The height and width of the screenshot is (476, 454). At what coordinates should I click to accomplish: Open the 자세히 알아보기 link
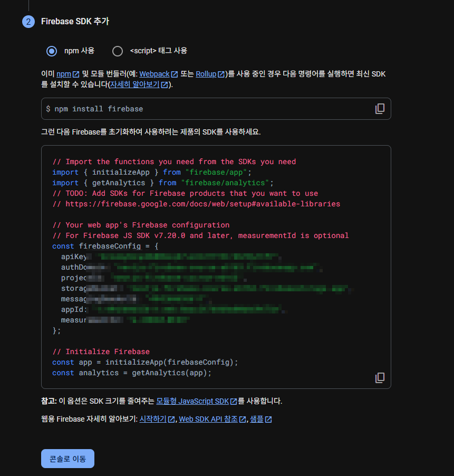coord(134,84)
